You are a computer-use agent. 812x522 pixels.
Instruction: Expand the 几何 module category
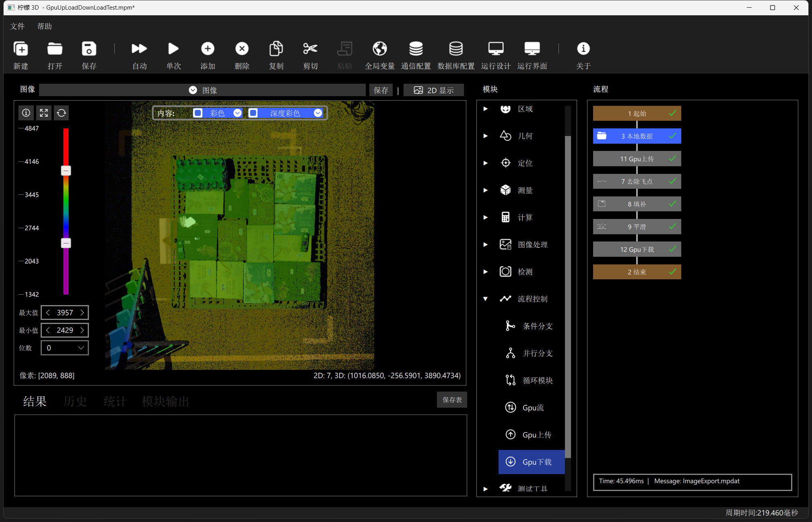tap(486, 136)
